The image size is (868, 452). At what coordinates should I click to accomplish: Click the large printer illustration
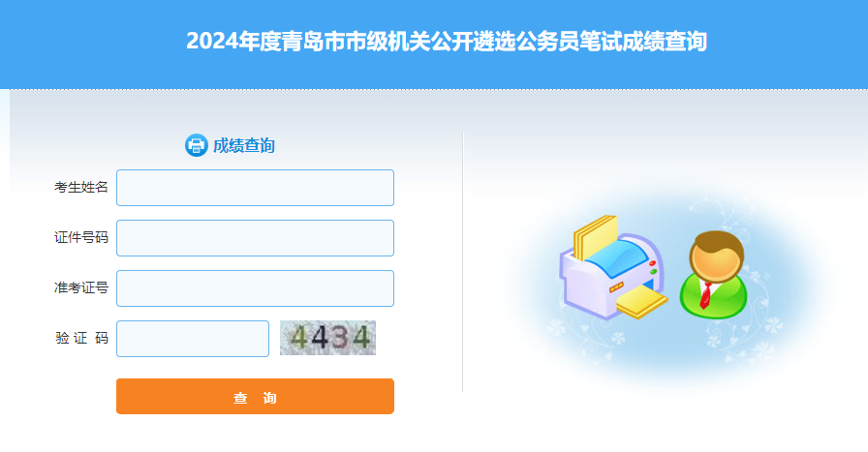pyautogui.click(x=613, y=268)
